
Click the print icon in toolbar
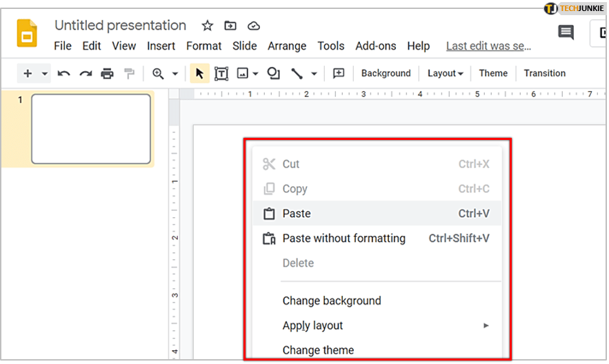click(x=107, y=74)
